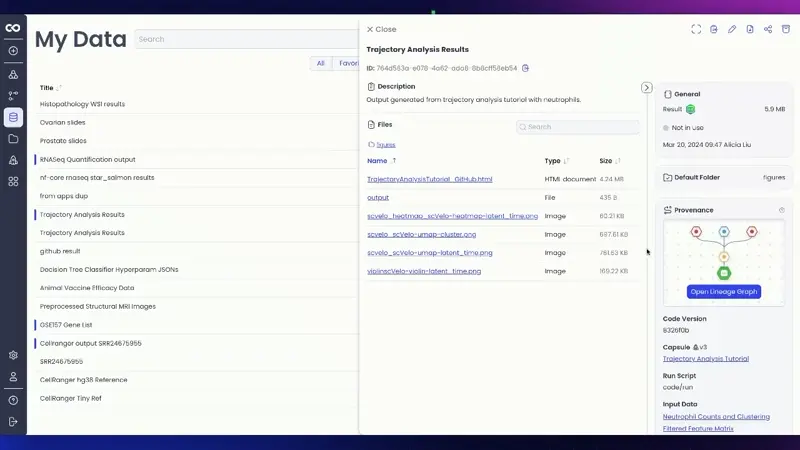Click the download file icon in header

[749, 29]
